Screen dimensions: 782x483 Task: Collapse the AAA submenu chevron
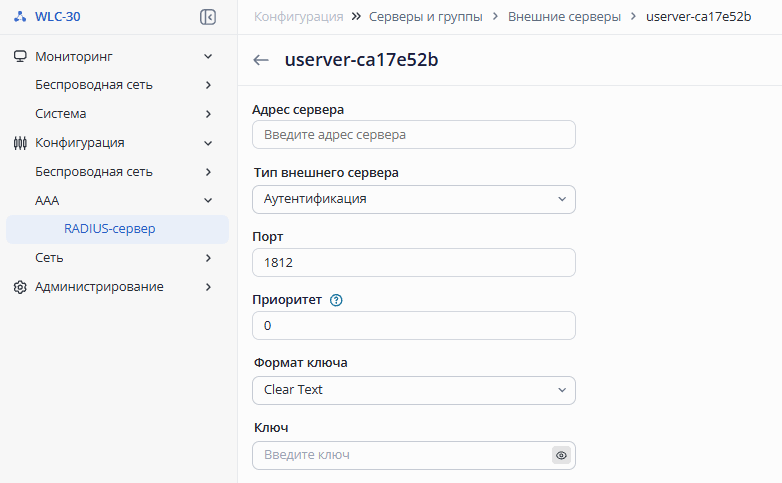(208, 201)
